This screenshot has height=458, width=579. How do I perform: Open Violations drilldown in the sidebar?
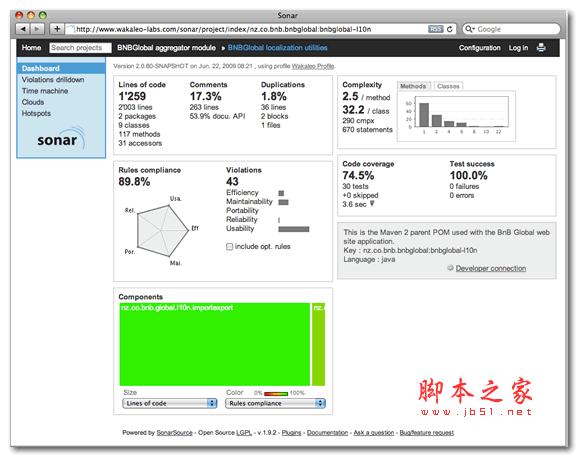point(53,80)
